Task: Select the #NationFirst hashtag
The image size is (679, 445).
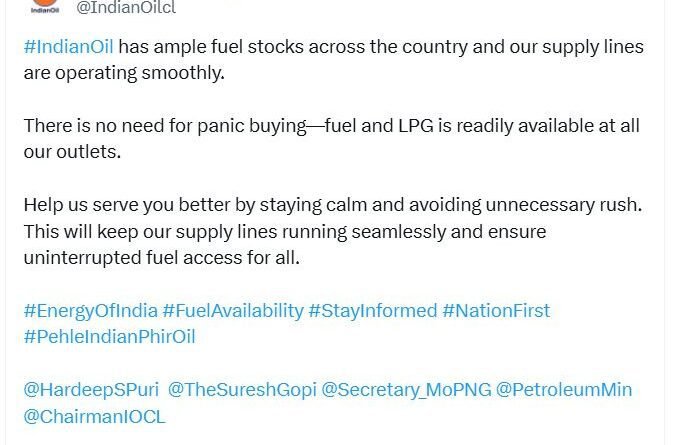Action: (x=496, y=310)
